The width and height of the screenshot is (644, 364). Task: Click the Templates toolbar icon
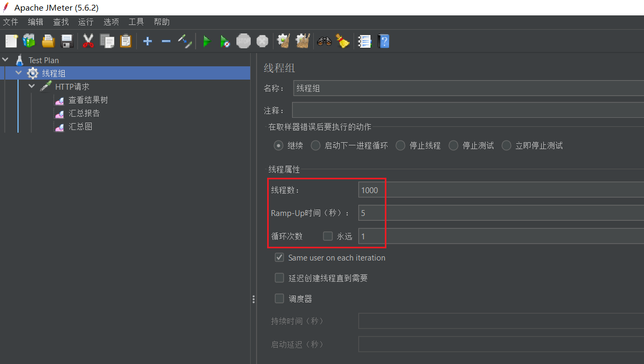tap(29, 41)
